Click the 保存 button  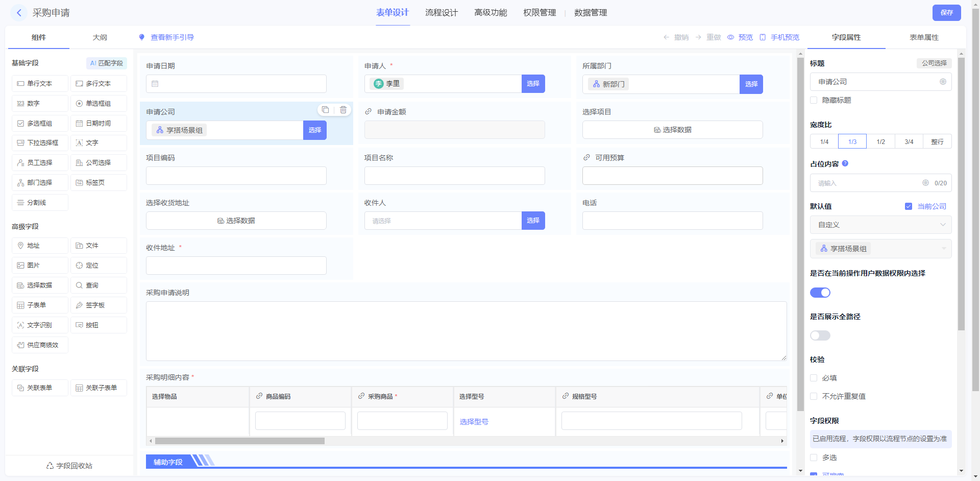coord(946,13)
